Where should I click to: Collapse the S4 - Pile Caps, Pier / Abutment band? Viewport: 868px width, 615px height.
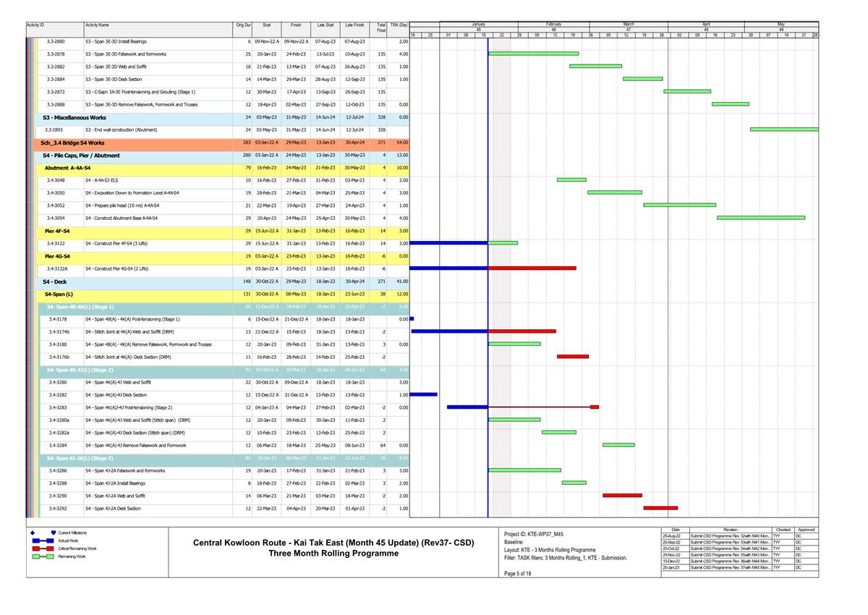point(81,156)
